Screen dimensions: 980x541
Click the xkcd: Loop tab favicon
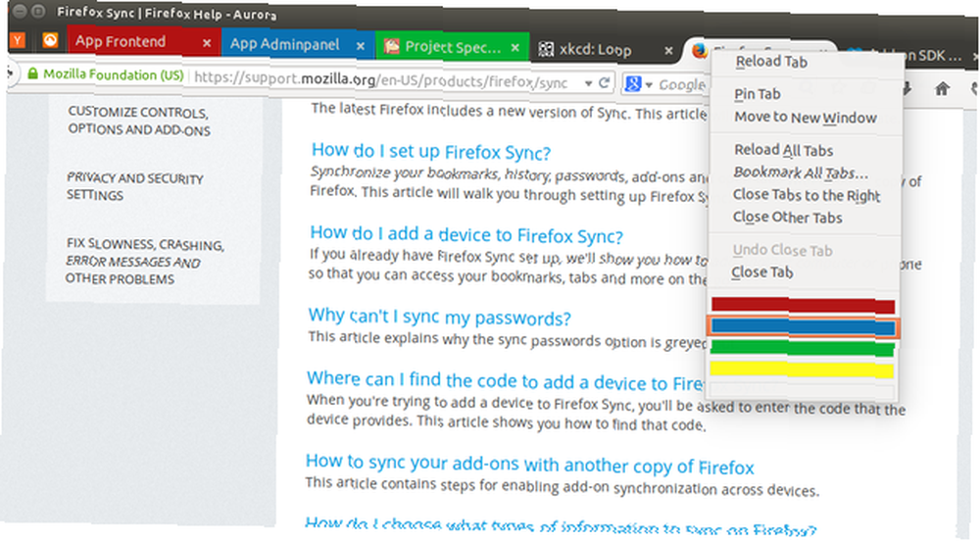(546, 49)
